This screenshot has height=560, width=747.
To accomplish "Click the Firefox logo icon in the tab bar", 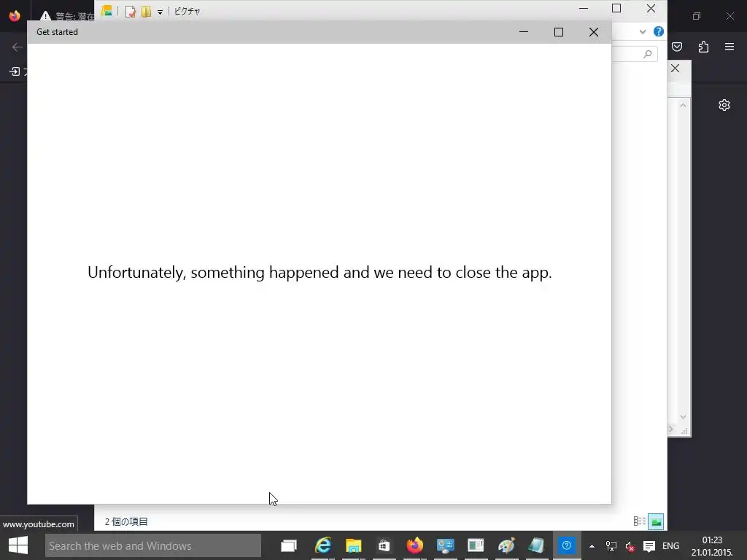I will 15,16.
